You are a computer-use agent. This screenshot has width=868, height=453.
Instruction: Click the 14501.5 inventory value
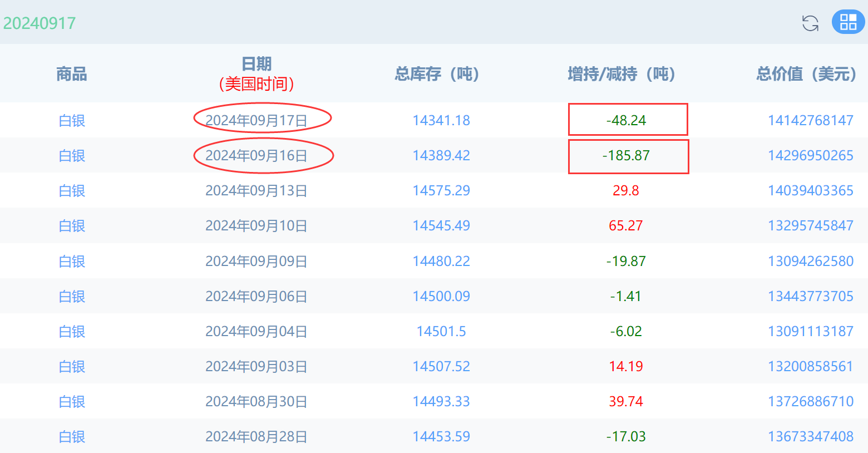point(441,332)
